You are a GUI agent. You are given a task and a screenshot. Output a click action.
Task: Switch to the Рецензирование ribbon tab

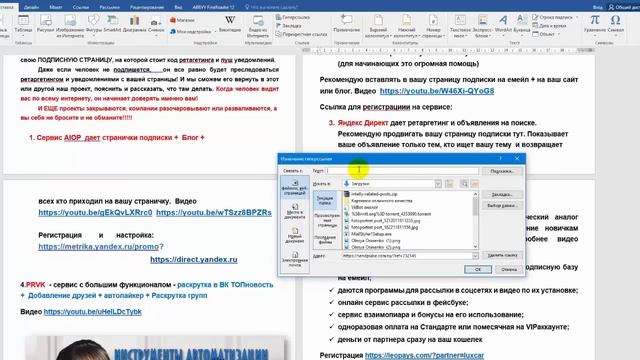tap(147, 7)
